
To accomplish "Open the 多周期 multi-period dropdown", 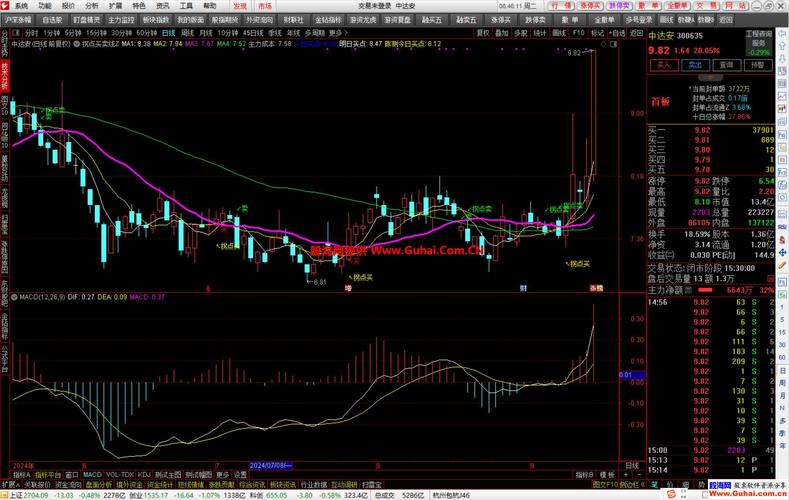I will 312,33.
